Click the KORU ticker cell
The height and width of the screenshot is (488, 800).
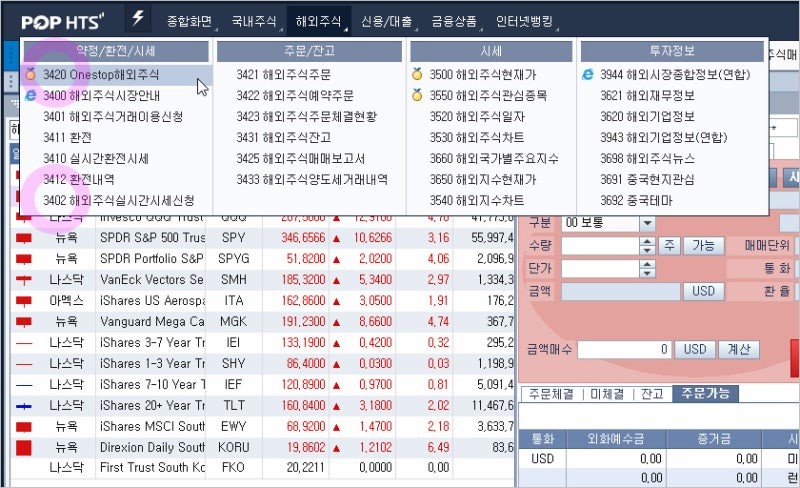tap(234, 447)
